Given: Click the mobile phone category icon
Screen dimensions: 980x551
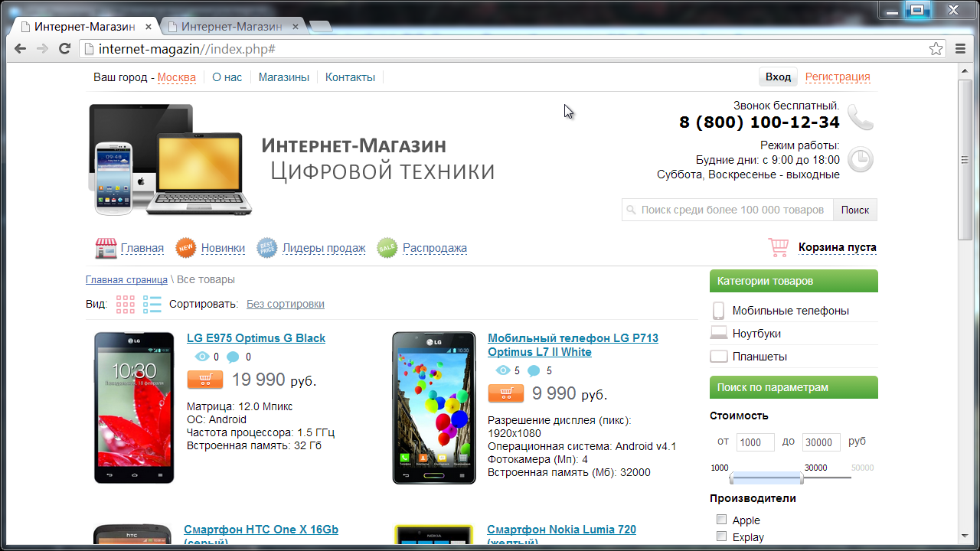Looking at the screenshot, I should (x=719, y=311).
